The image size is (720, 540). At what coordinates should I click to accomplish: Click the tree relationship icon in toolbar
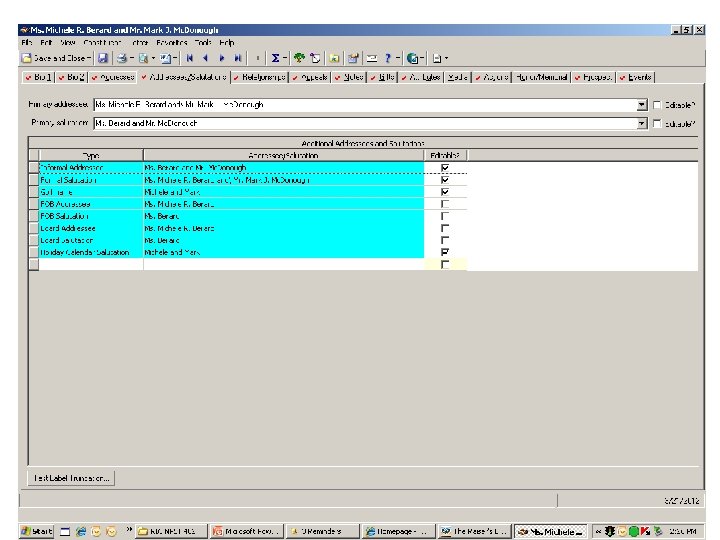299,58
